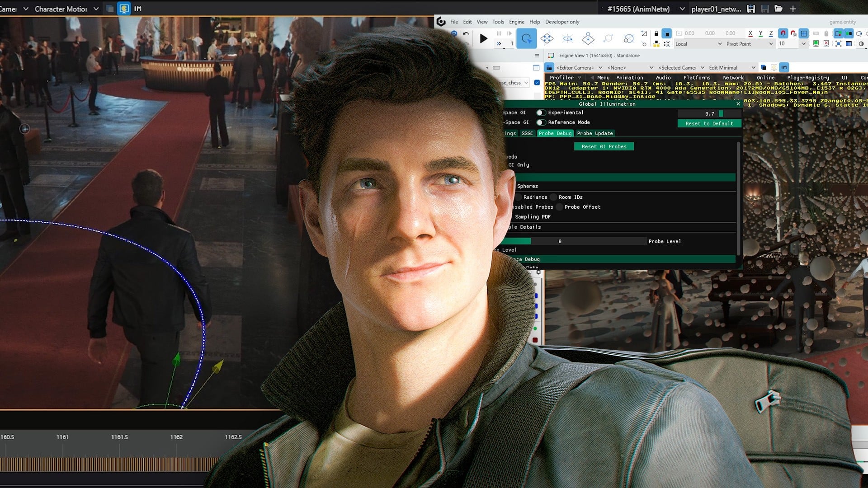Viewport: 868px width, 488px height.
Task: Click the IM icon beside Edit Minimal
Action: (784, 67)
